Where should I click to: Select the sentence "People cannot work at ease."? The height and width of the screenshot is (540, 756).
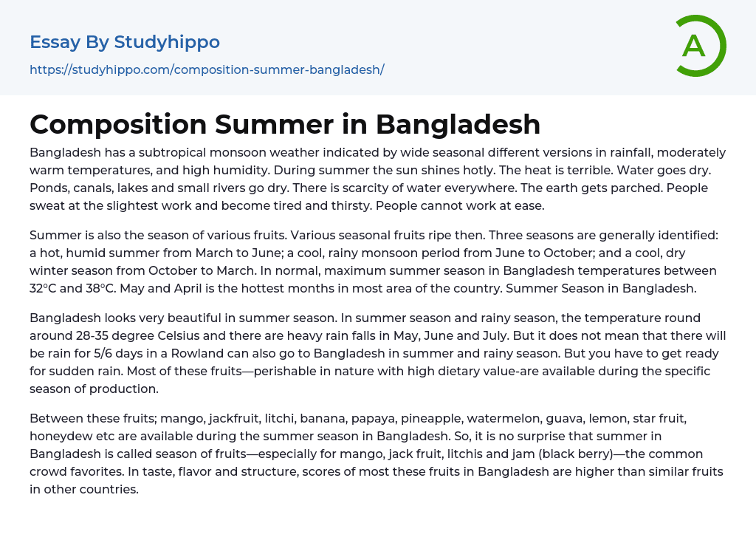pyautogui.click(x=460, y=205)
